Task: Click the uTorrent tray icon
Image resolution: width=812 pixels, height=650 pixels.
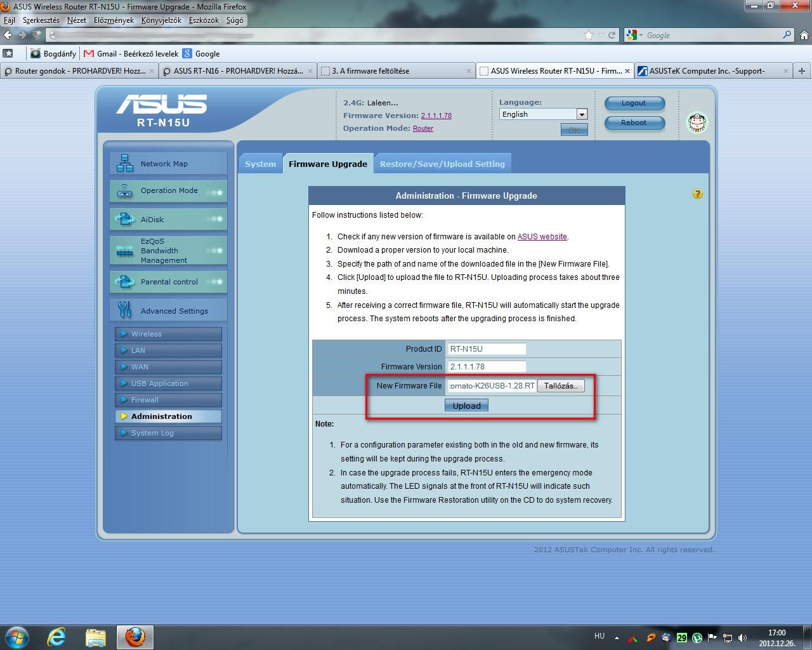Action: point(697,637)
